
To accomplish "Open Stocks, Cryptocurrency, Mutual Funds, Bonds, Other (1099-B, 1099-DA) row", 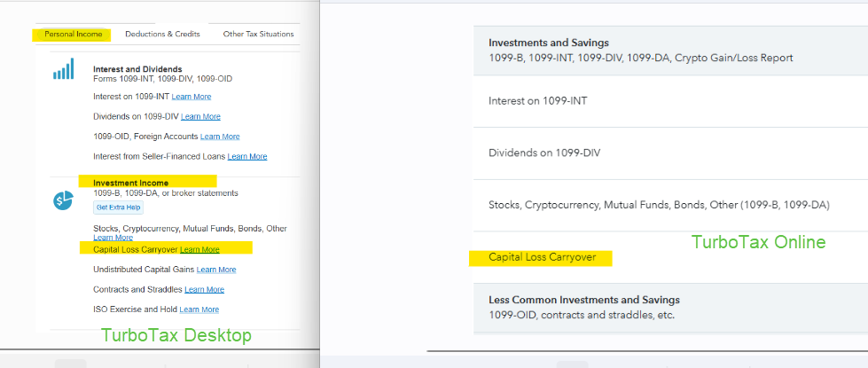I will [670, 206].
